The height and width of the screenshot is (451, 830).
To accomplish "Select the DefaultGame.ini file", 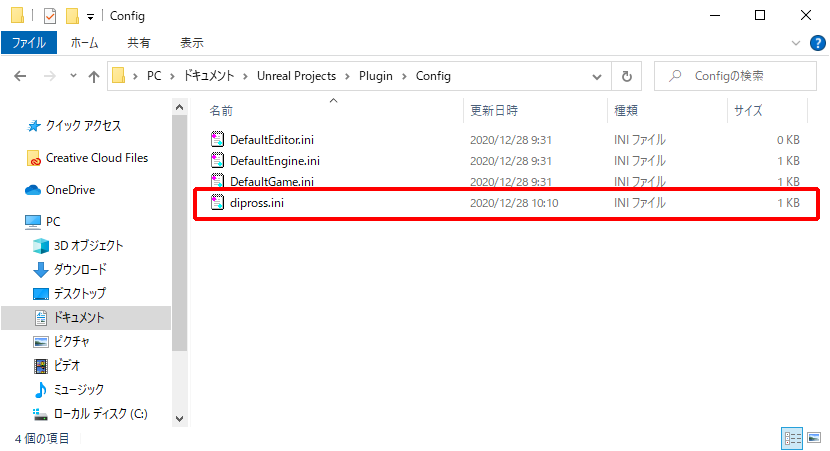I will (x=272, y=182).
